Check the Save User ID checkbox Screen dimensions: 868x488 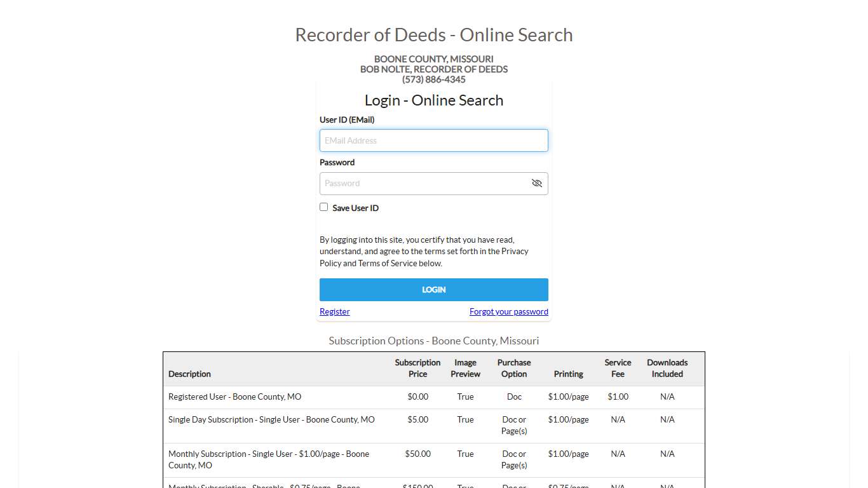point(323,207)
